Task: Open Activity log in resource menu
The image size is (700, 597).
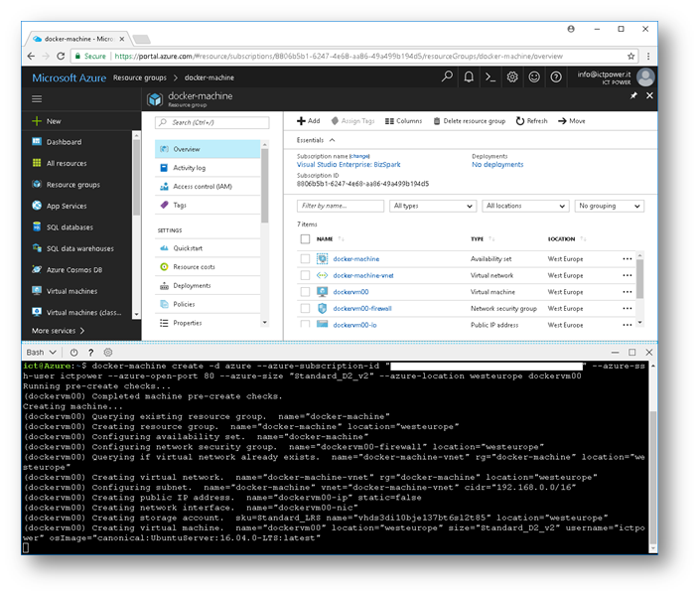Action: tap(189, 168)
